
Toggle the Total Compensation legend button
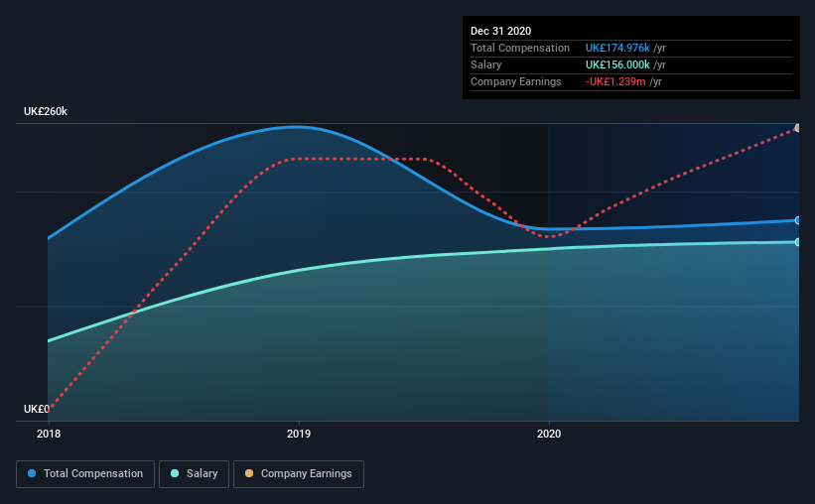point(85,474)
